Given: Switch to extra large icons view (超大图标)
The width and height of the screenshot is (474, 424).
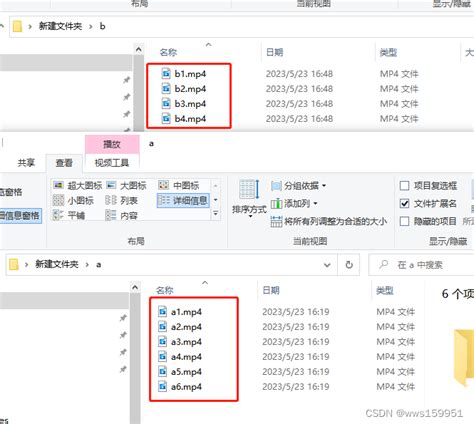Looking at the screenshot, I should pos(77,185).
